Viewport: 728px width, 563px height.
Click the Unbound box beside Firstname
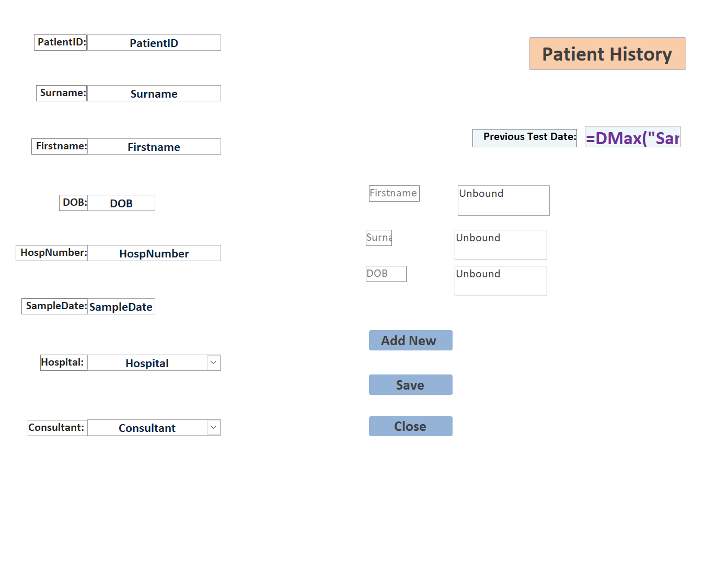click(x=503, y=201)
